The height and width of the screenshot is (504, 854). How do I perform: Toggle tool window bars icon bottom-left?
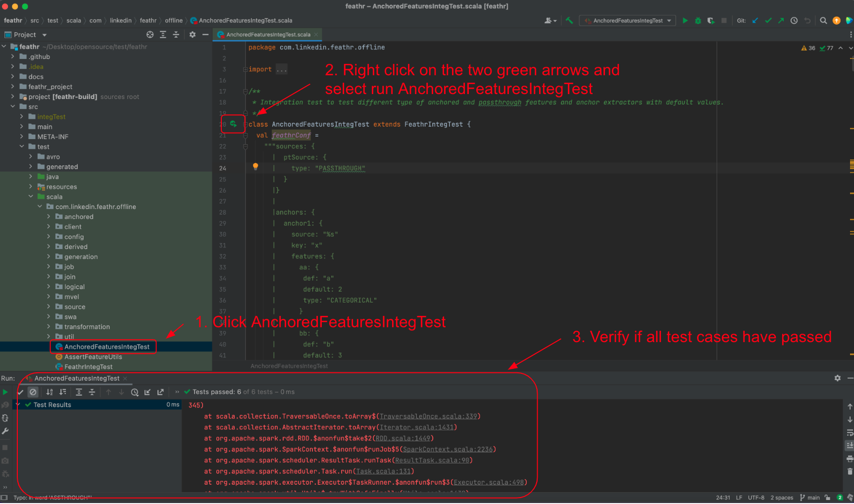coord(4,498)
